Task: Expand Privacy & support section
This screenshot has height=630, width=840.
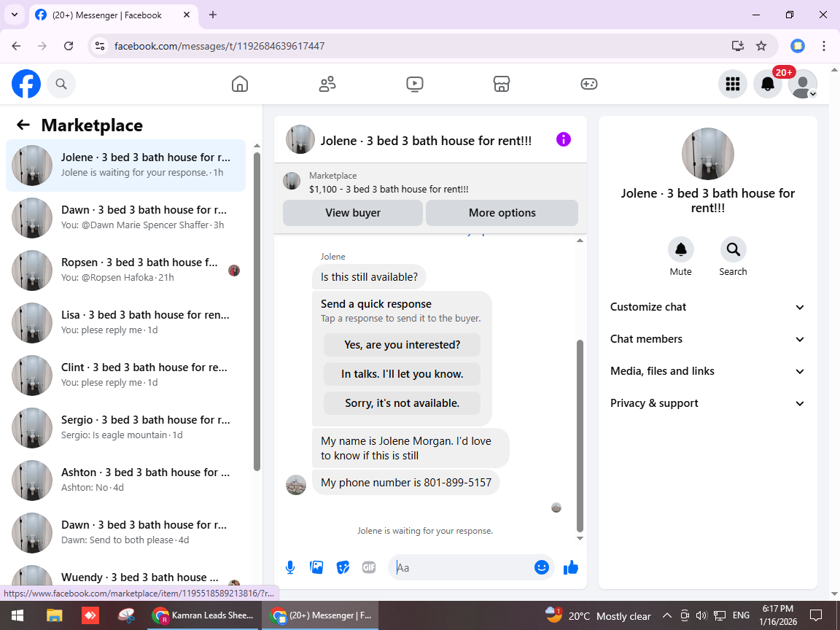Action: [708, 403]
